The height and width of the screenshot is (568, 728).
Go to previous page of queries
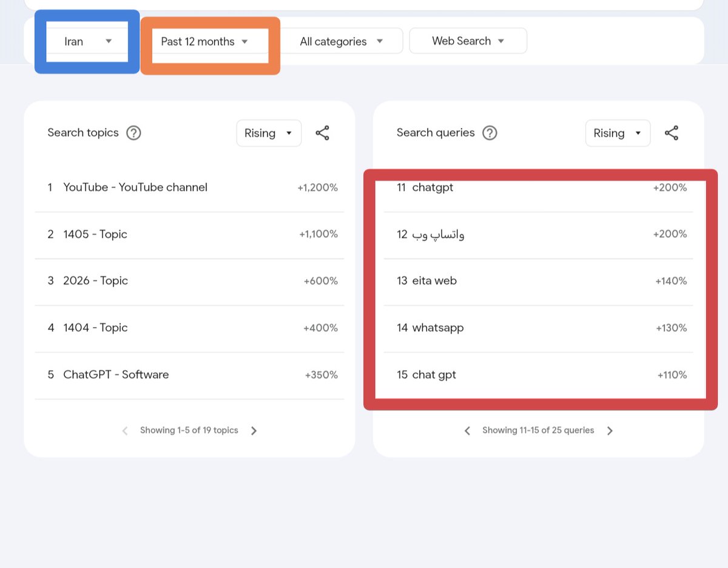coord(467,431)
